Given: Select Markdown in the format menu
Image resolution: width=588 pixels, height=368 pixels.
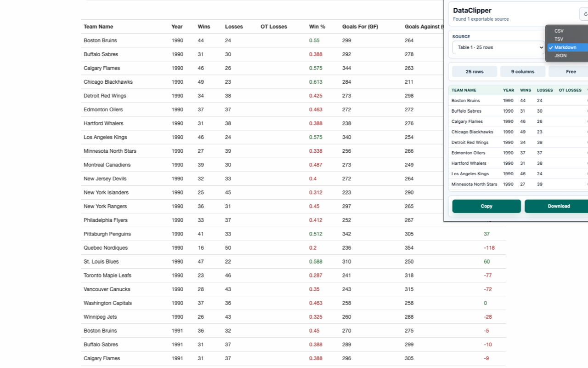Looking at the screenshot, I should point(567,47).
